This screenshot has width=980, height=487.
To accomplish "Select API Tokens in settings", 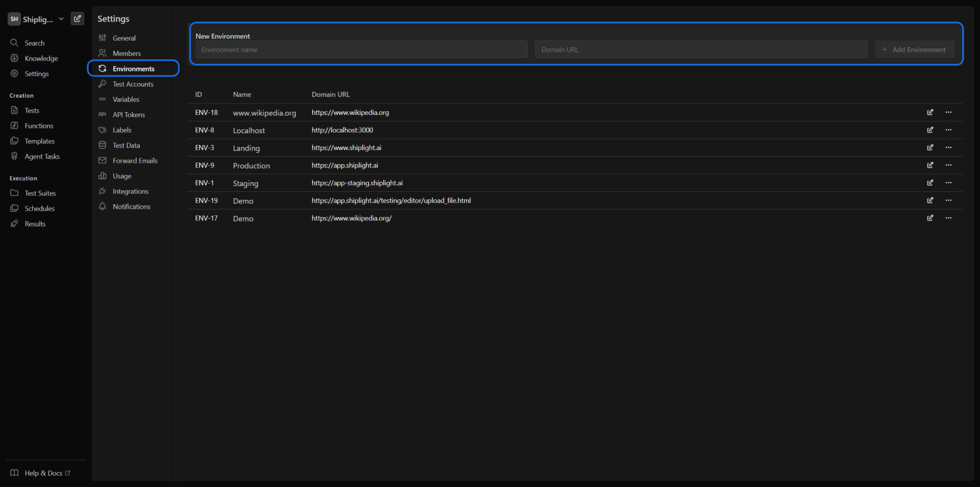I will tap(128, 115).
